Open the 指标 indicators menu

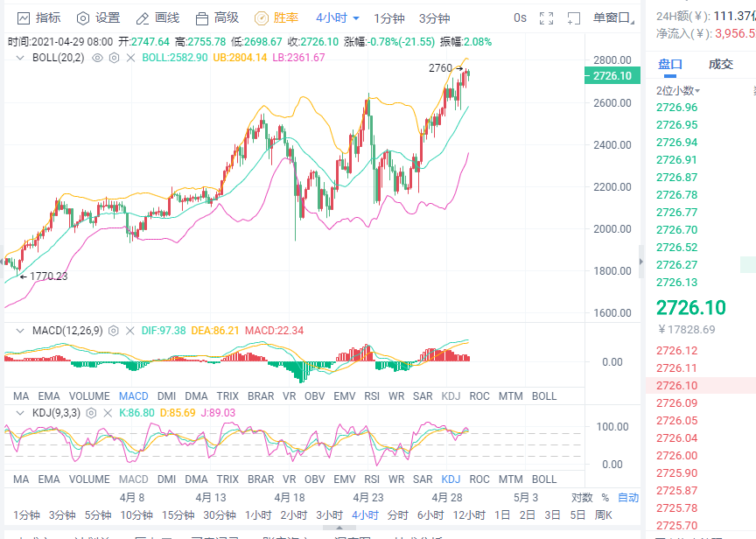[x=39, y=17]
